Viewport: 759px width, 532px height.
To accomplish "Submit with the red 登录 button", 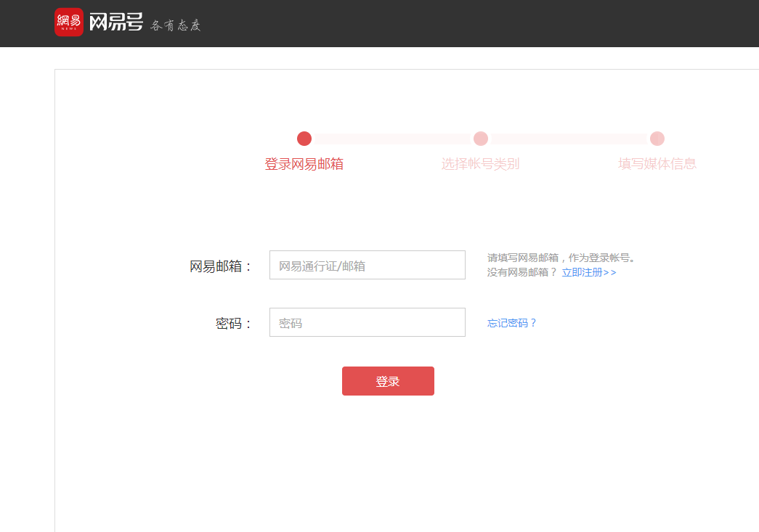I will coord(388,381).
